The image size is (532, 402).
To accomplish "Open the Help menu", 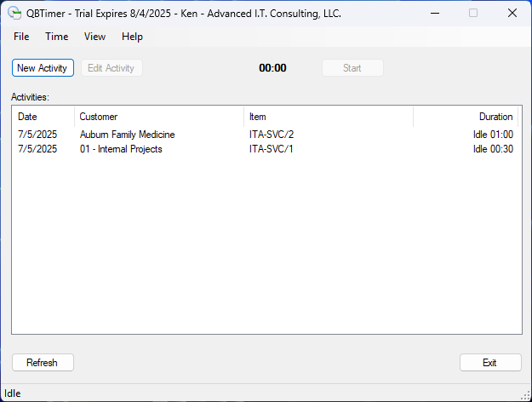I will tap(132, 37).
